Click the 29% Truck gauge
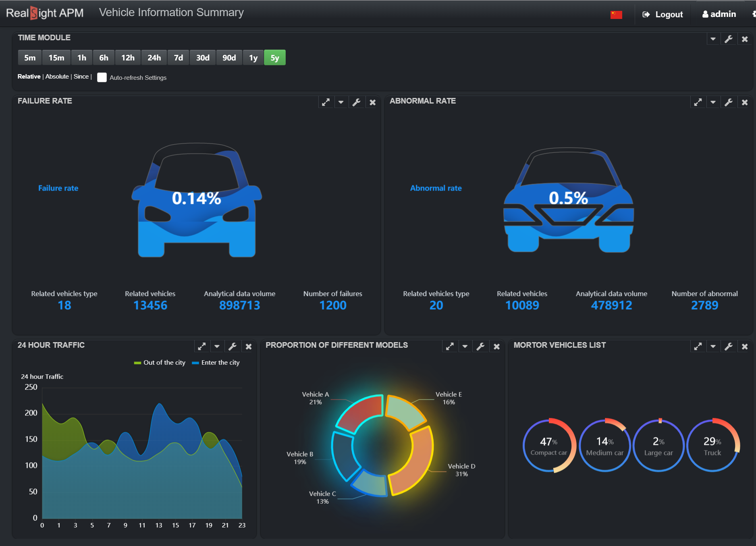Viewport: 756px width, 546px height. pyautogui.click(x=712, y=446)
